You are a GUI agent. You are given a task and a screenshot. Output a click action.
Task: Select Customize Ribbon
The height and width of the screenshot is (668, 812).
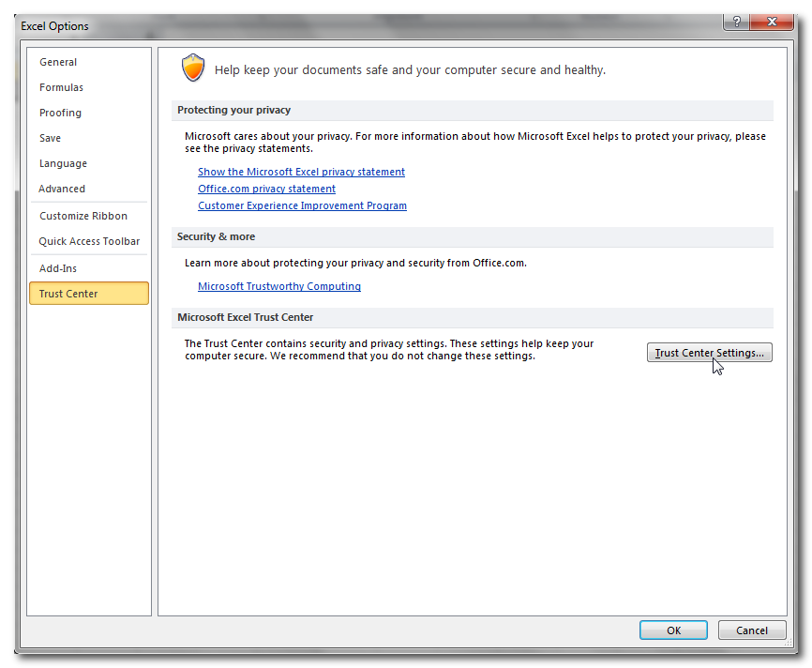83,216
